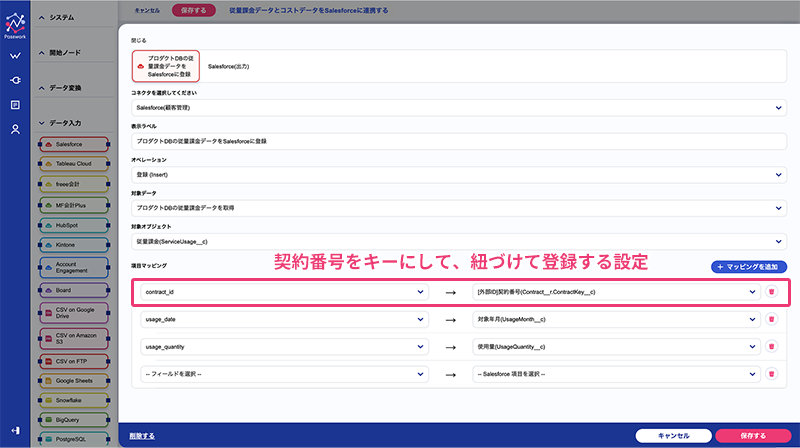Screen dimensions: 800x448
Task: Delete the contract_id mapping row
Action: [x=771, y=292]
